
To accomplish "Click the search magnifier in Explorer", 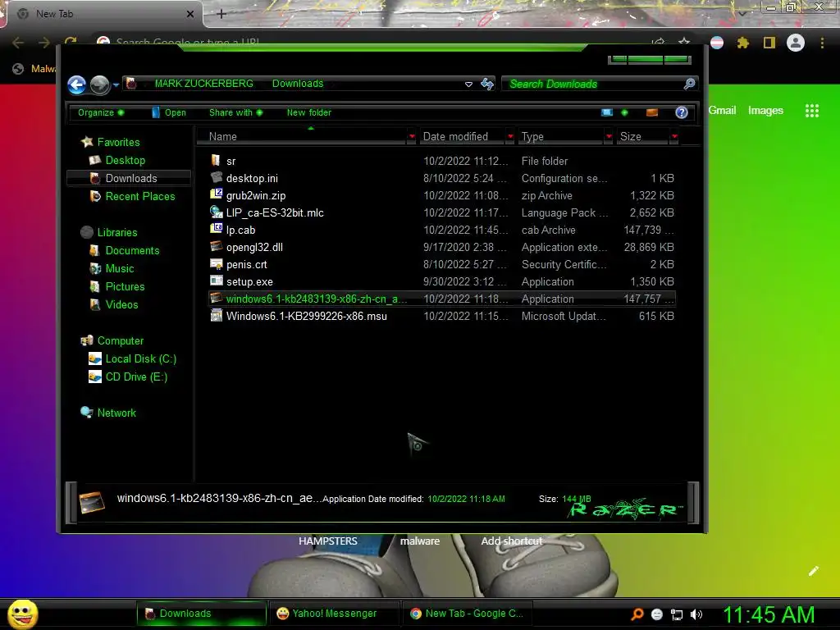I will pos(689,84).
